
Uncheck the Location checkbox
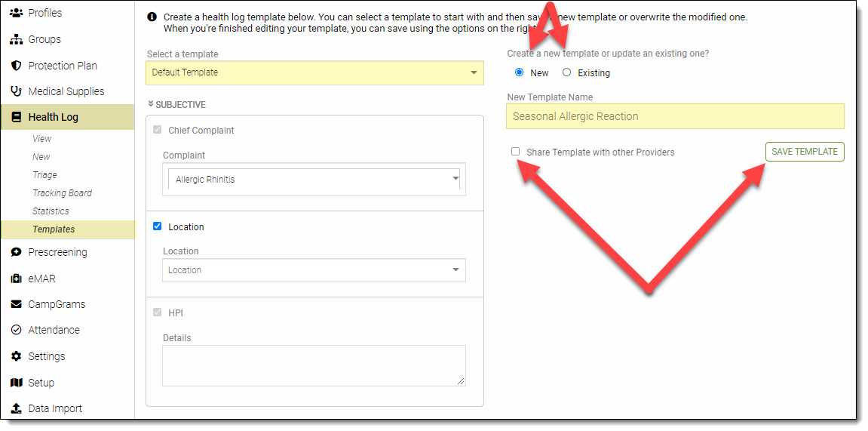[158, 226]
